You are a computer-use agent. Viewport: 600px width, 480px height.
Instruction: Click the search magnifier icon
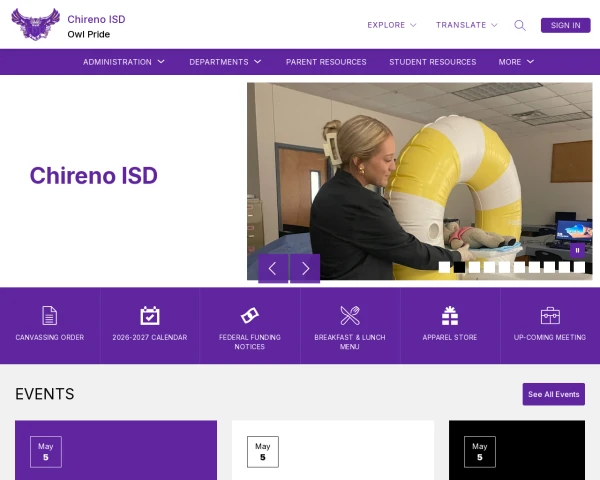(x=520, y=25)
